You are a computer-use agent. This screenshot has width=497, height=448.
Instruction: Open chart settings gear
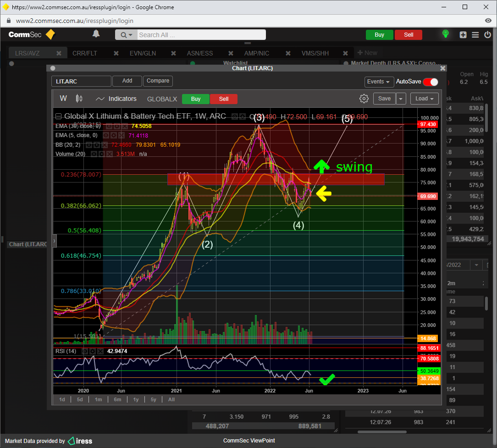tap(364, 99)
